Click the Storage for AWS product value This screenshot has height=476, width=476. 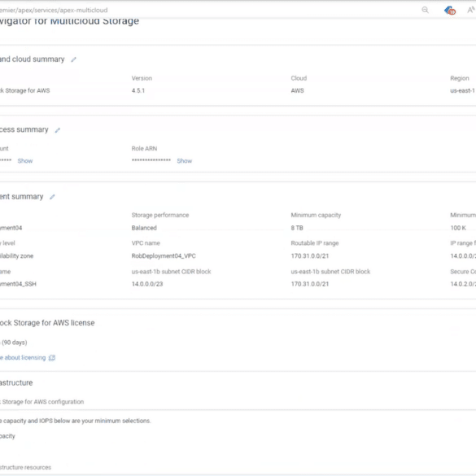coord(25,91)
